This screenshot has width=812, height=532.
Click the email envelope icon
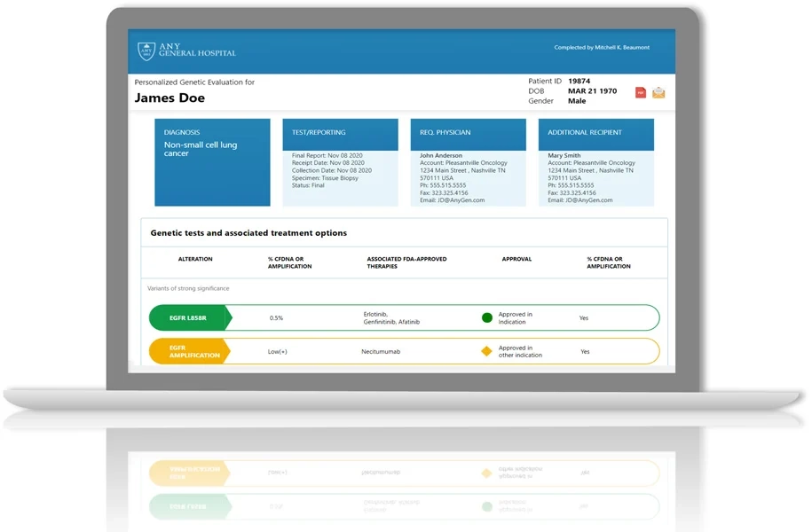coord(658,92)
